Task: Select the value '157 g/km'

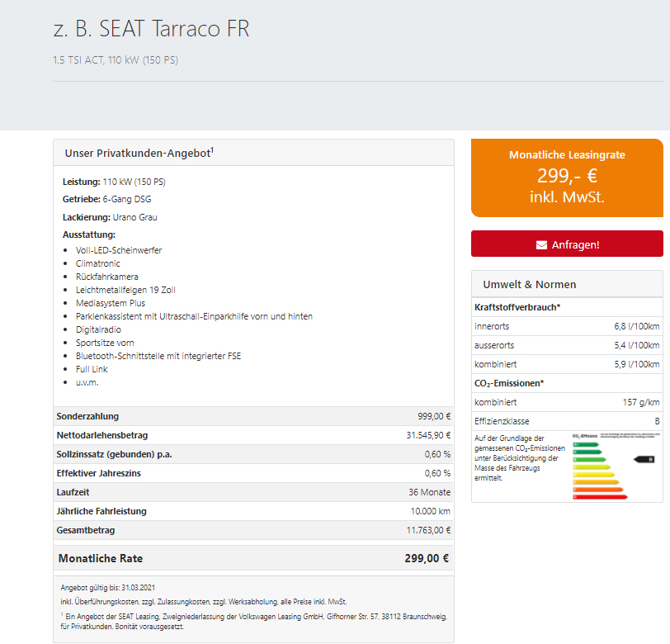Action: click(641, 402)
